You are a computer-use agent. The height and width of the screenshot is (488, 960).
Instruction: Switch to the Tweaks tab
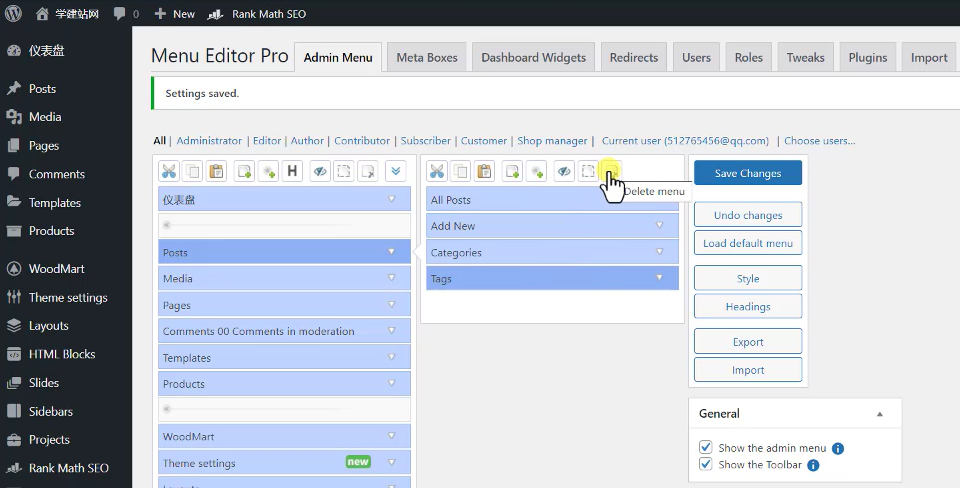coord(805,58)
